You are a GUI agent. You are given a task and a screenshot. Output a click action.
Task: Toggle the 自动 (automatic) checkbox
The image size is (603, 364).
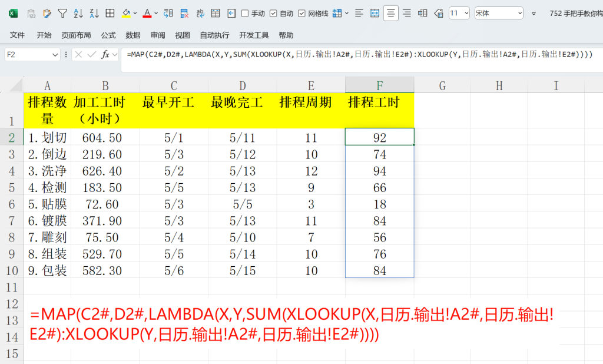coord(273,14)
